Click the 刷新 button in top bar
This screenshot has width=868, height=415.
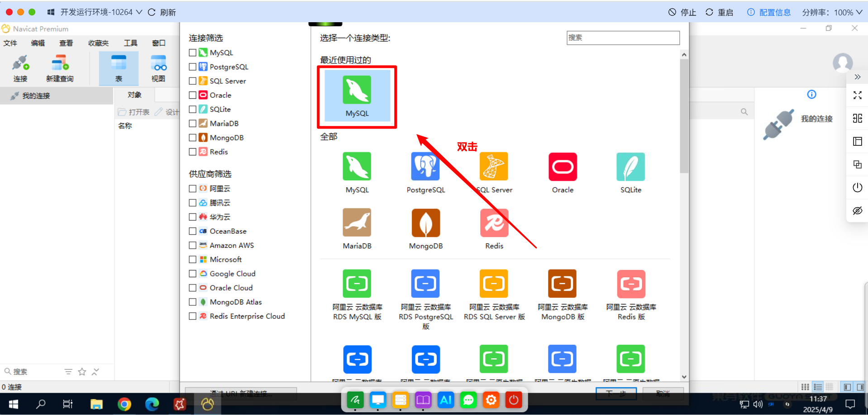point(162,12)
